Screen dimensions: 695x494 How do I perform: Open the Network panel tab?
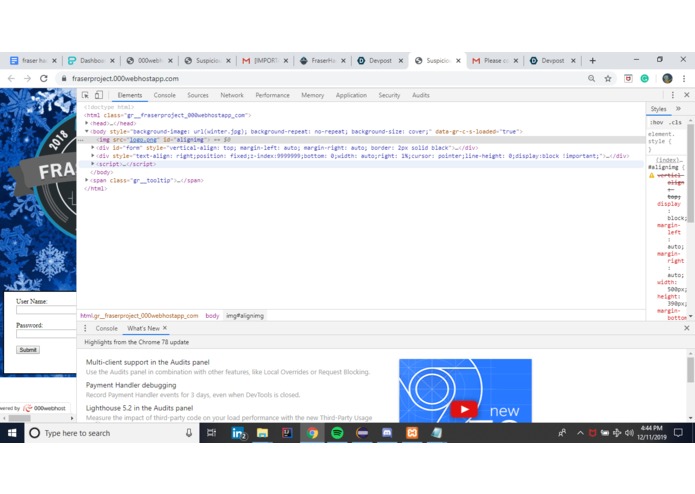(232, 95)
